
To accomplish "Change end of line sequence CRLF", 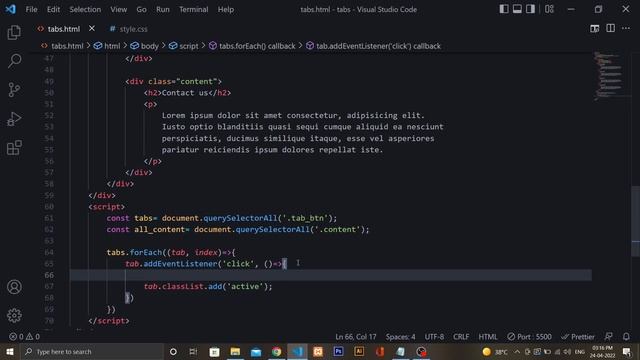I will coord(461,337).
